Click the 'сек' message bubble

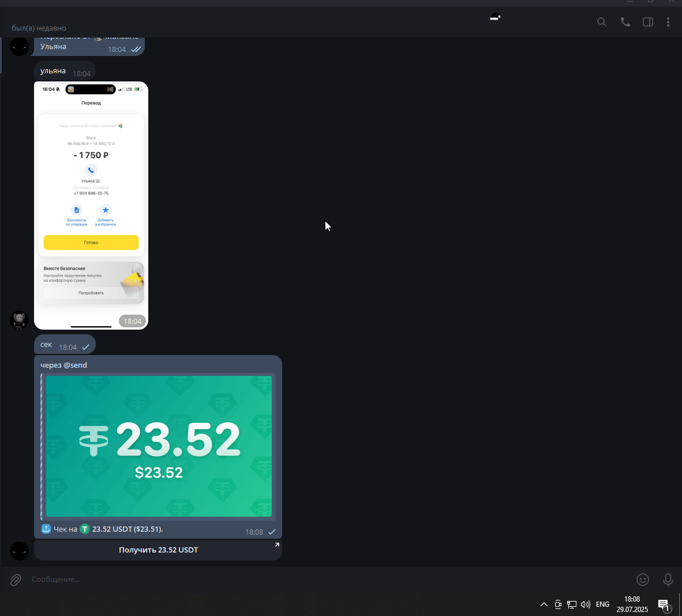pyautogui.click(x=65, y=345)
